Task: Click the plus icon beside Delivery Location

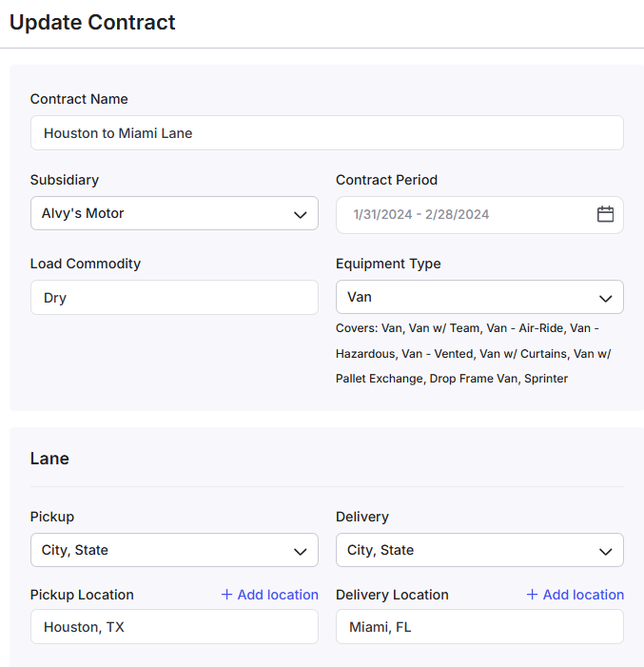Action: tap(532, 595)
